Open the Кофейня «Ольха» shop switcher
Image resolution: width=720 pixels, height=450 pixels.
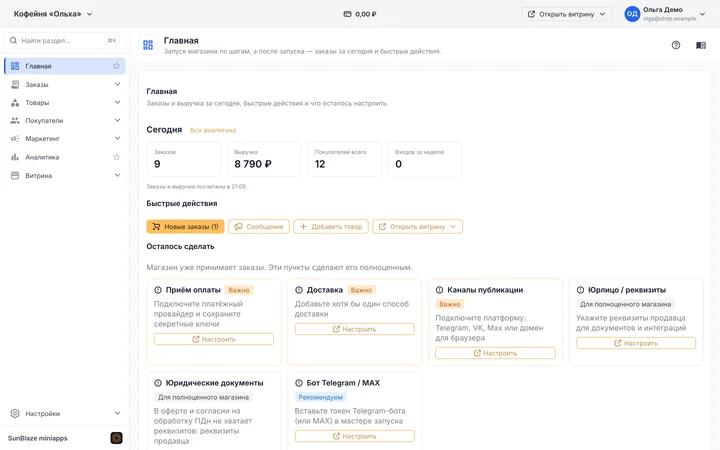point(53,14)
